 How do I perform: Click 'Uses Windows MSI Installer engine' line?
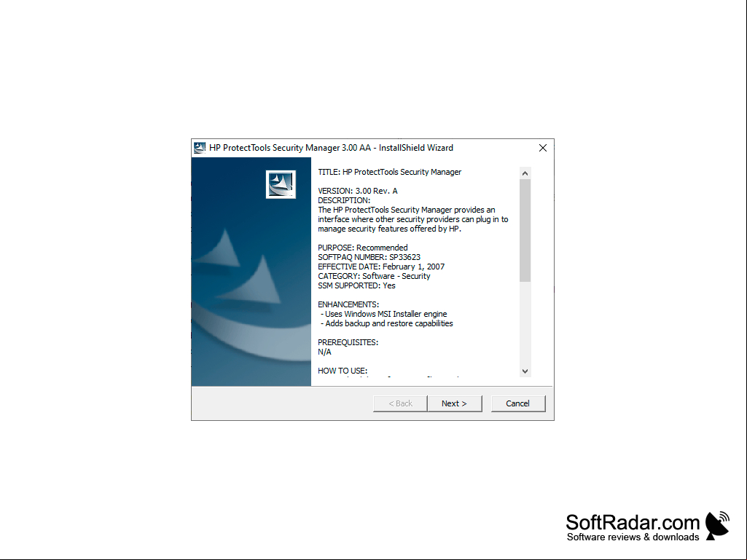click(x=384, y=314)
